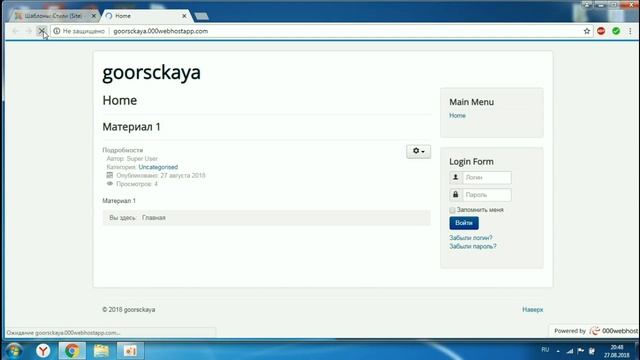
Task: Click the goorsckaya site title
Action: (x=151, y=72)
